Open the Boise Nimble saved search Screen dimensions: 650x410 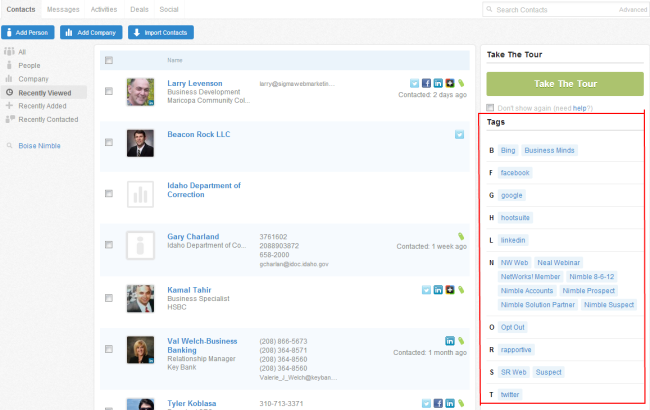pos(39,146)
